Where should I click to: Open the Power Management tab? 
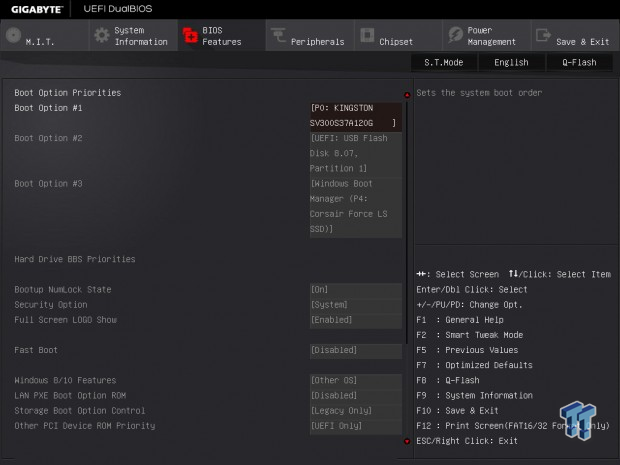point(487,35)
